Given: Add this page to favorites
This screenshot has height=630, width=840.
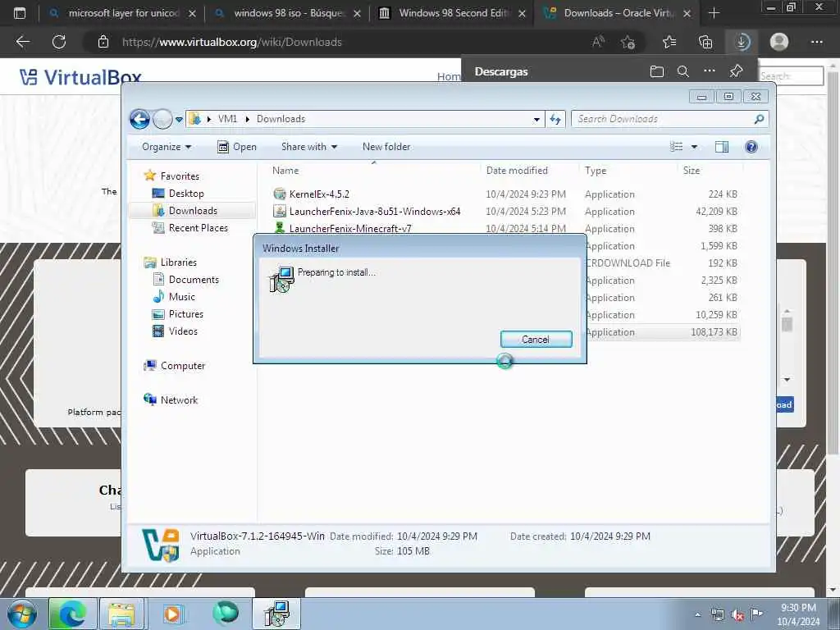Looking at the screenshot, I should 628,42.
